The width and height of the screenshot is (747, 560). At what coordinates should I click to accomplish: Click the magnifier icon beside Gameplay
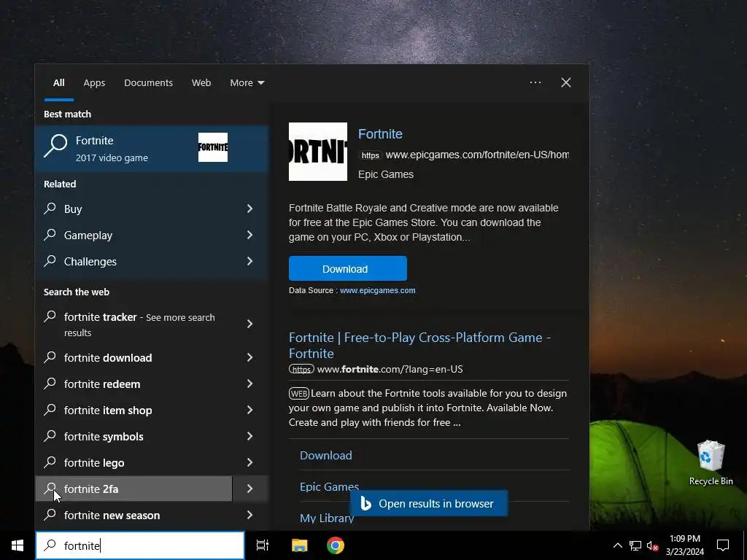(50, 234)
